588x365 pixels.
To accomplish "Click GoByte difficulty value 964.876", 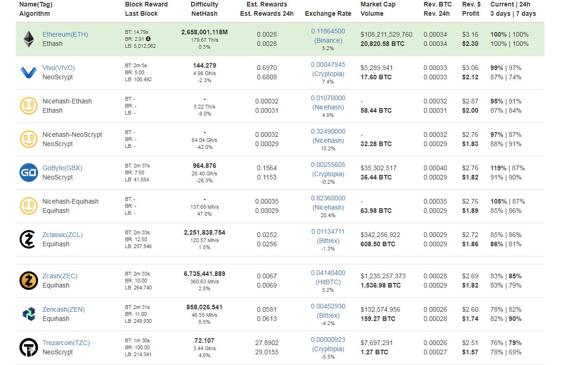I will (x=205, y=166).
